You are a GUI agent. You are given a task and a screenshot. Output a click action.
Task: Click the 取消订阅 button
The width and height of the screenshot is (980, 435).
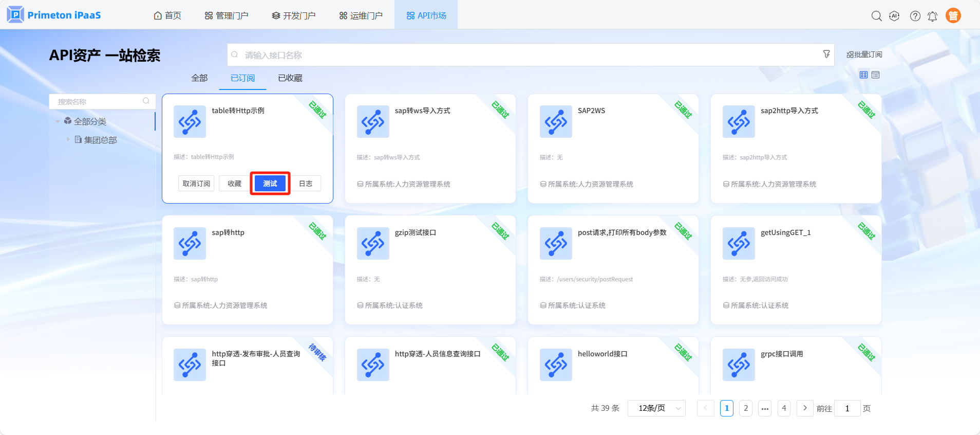tap(196, 184)
